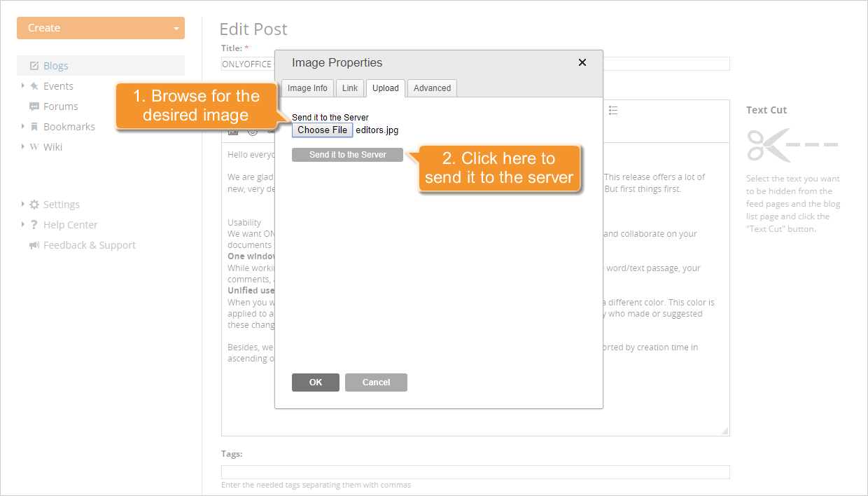868x496 pixels.
Task: Click the Bookmarks icon in the sidebar
Action: [34, 126]
